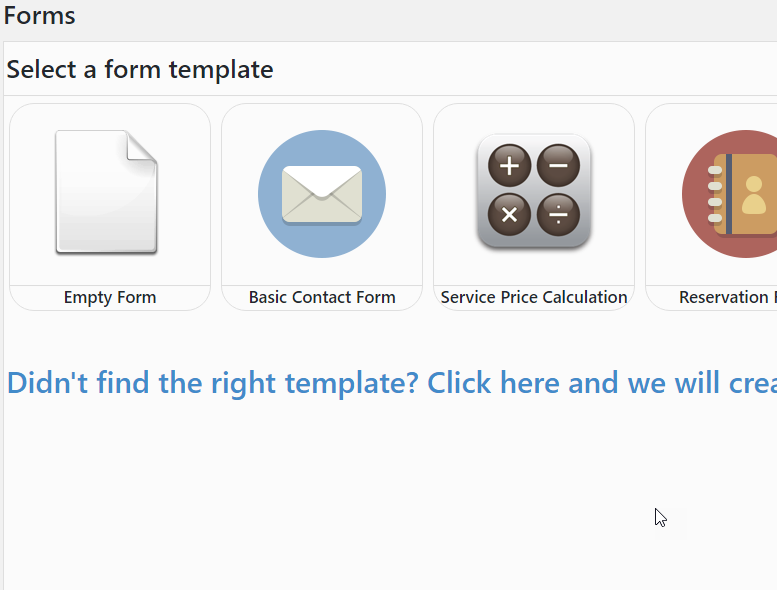Click the "Service Price Calculation" label
The image size is (777, 590).
click(534, 297)
